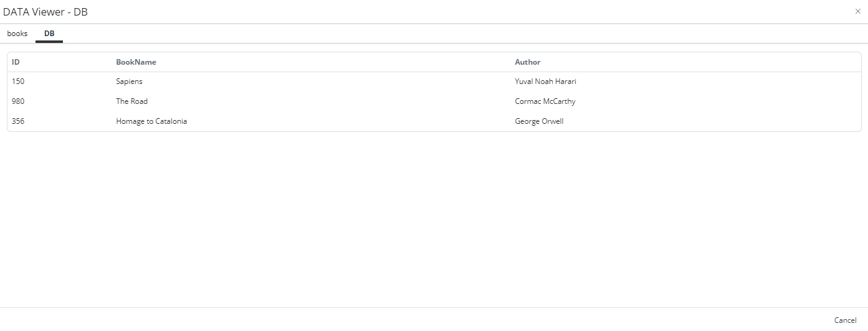Select the ID cell 356
Viewport: 868px width, 331px height.
18,121
